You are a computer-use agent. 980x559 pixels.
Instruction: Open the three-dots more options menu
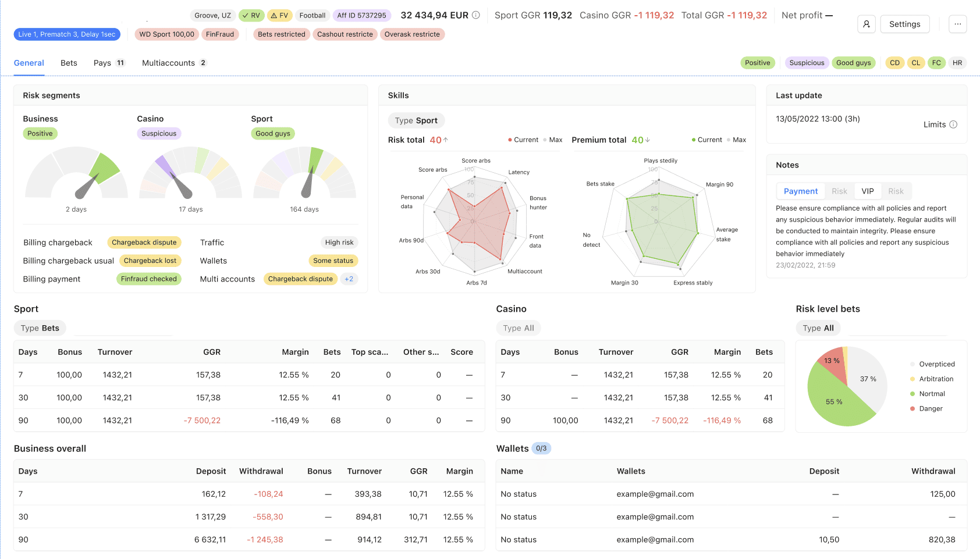click(x=957, y=24)
